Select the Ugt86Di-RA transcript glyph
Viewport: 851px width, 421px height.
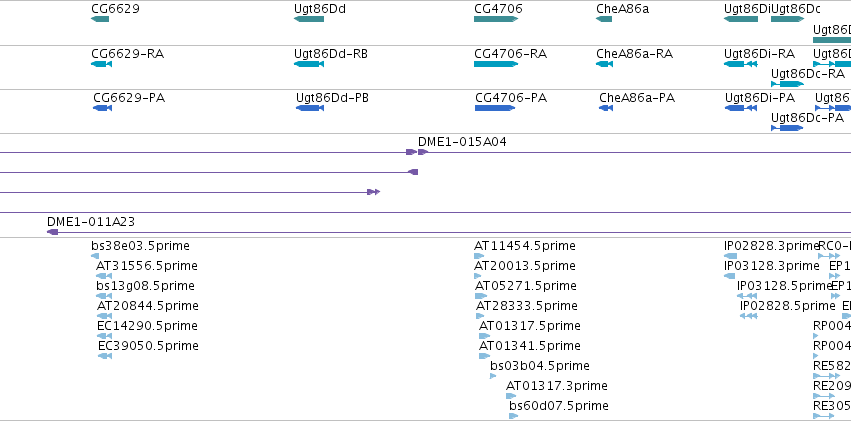[741, 64]
